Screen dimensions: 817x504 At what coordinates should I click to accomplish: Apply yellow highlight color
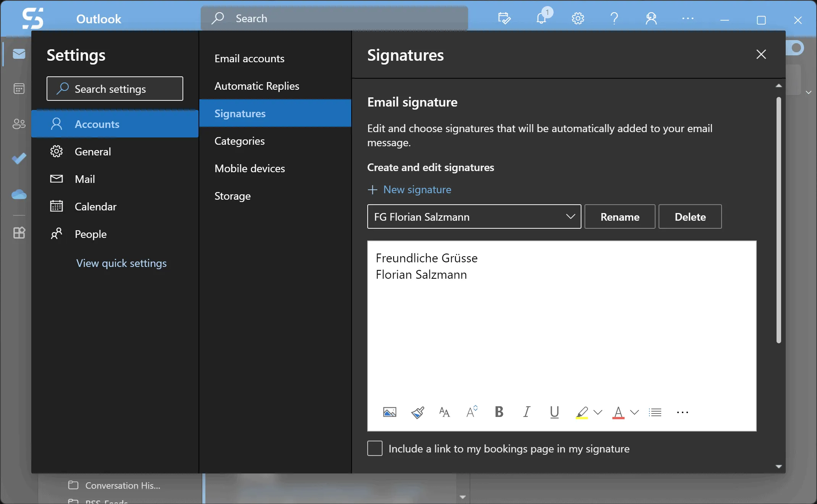(x=582, y=412)
